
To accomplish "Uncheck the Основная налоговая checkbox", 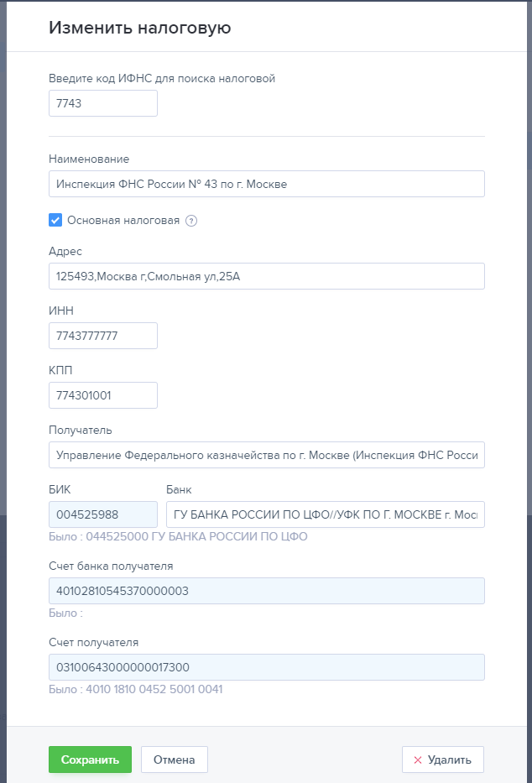I will (56, 221).
